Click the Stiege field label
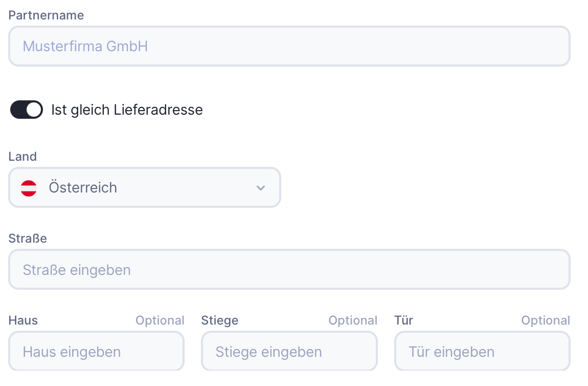The height and width of the screenshot is (386, 588). pos(220,320)
